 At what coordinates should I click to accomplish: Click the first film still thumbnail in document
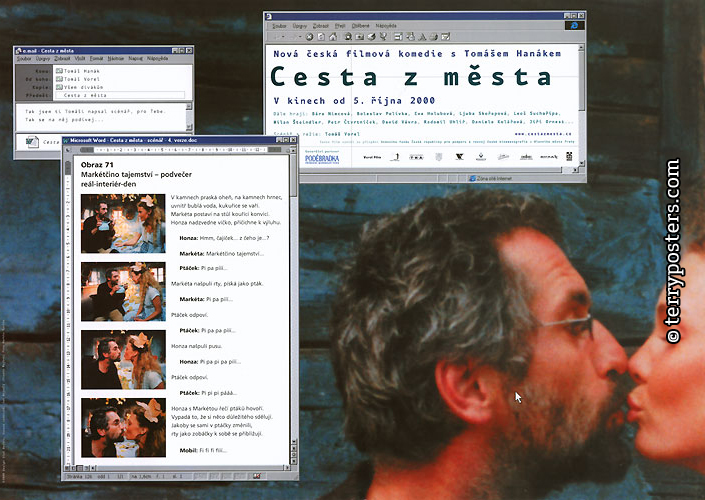click(122, 223)
